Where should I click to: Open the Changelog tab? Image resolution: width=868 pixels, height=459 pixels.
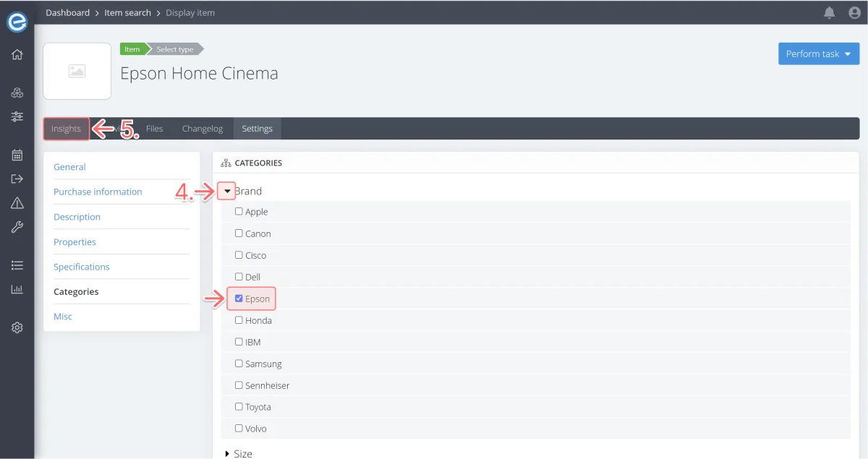[202, 129]
